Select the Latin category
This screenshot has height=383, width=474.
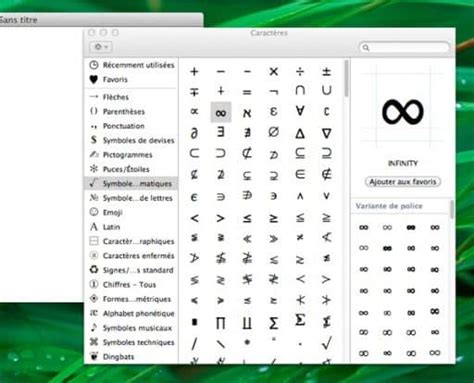tap(132, 227)
